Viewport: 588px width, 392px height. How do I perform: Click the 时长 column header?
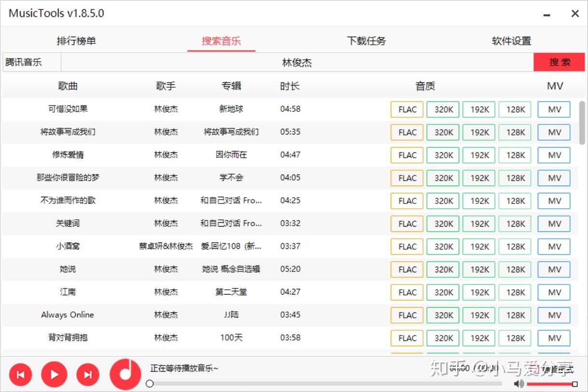[290, 86]
